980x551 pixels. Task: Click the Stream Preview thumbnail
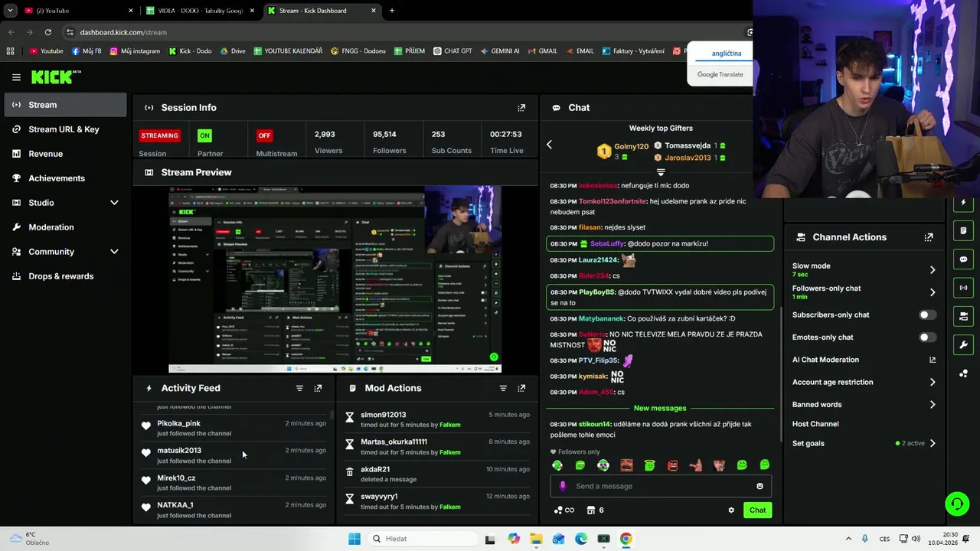click(x=335, y=279)
